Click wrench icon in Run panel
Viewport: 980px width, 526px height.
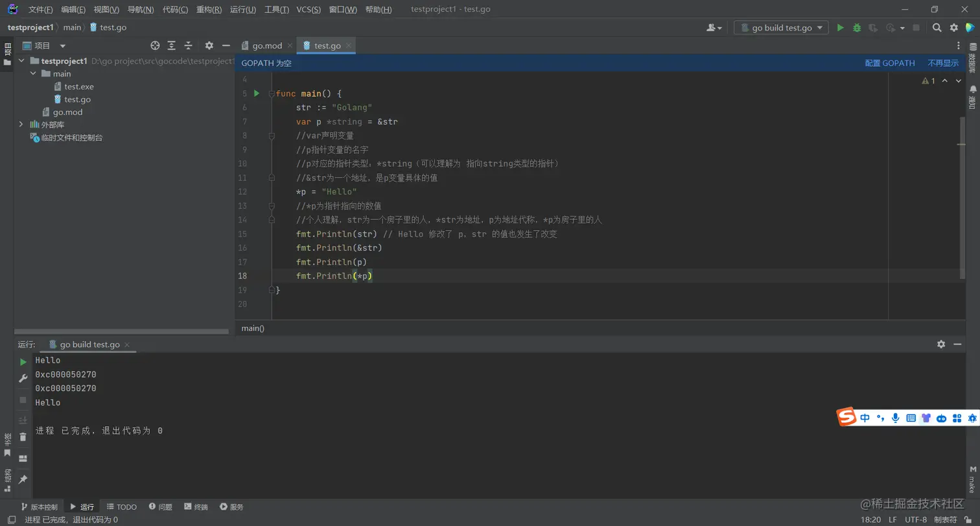point(23,378)
